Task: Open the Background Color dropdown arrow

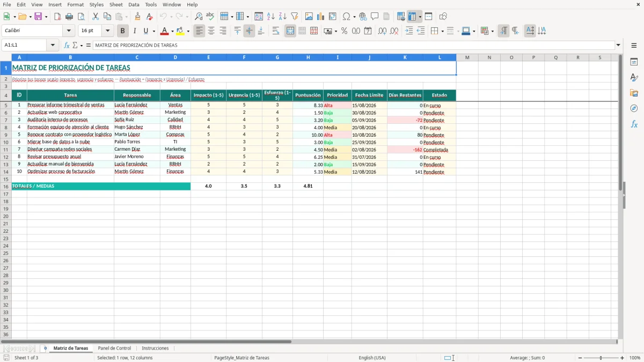Action: [x=188, y=31]
